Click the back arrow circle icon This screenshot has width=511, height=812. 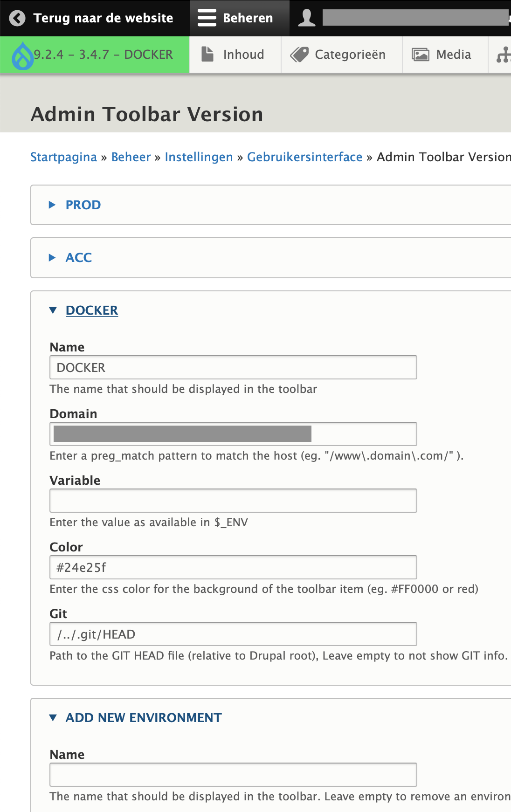pos(17,18)
